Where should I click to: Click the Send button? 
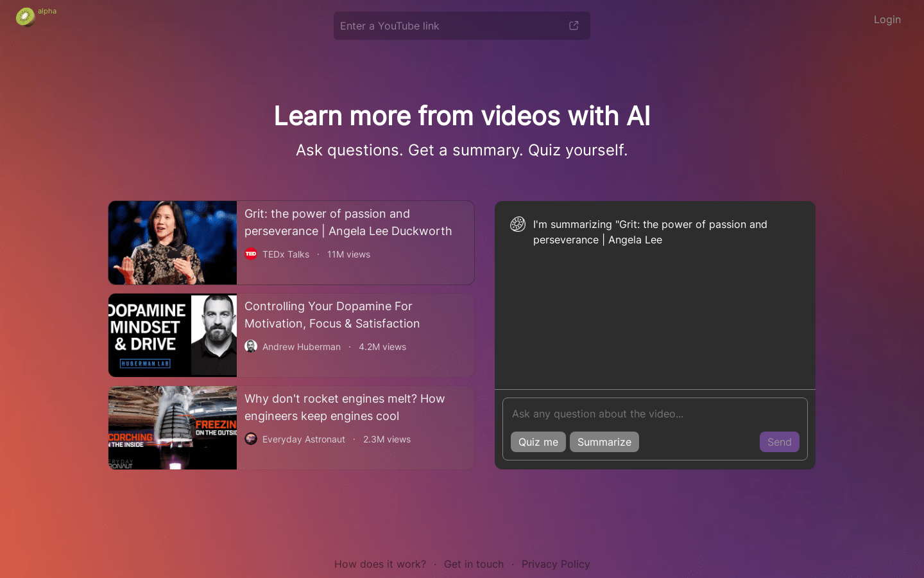[779, 442]
